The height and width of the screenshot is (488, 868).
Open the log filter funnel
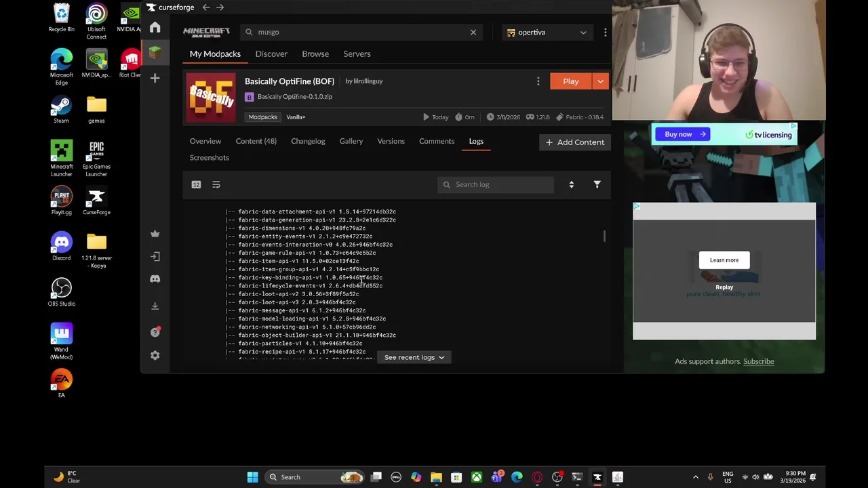[x=597, y=184]
